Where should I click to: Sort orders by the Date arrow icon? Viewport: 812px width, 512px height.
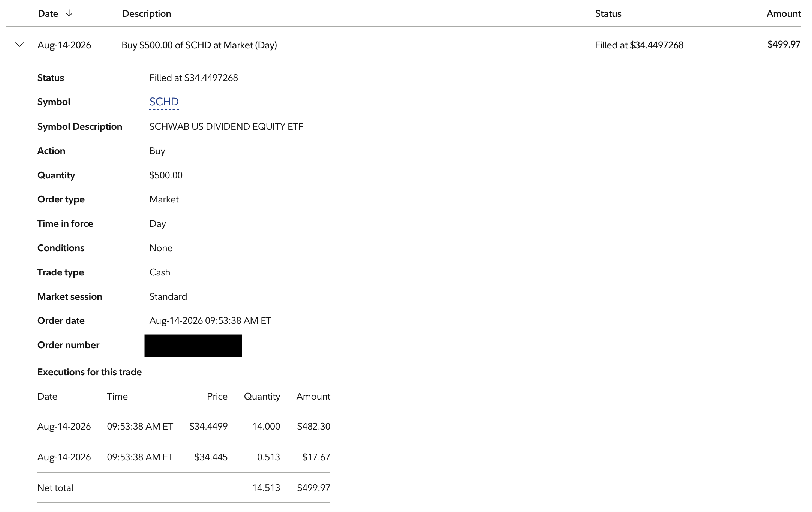click(69, 13)
